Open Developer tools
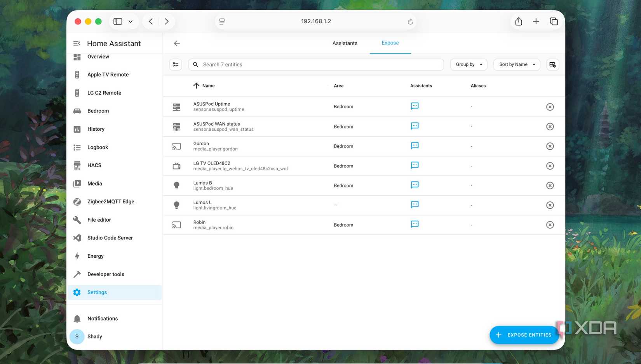The width and height of the screenshot is (641, 364). click(115, 274)
